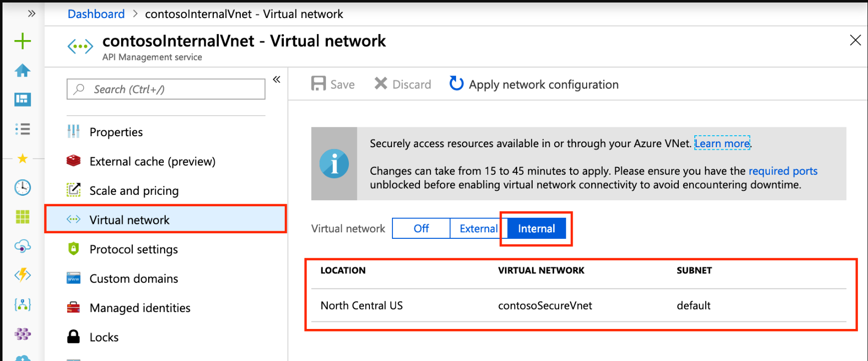Open All resources green grid icon
868x361 pixels.
23,217
